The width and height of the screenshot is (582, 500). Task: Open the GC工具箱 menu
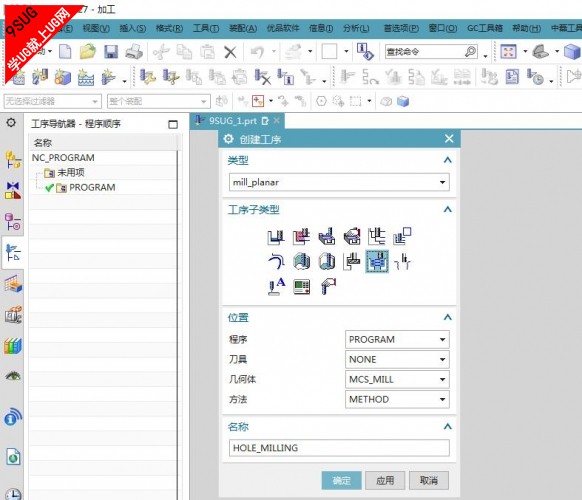coord(485,28)
